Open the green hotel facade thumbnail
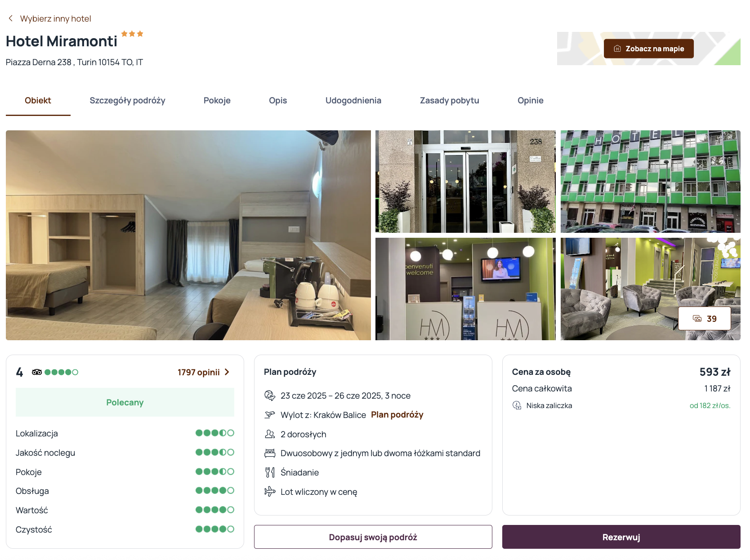Screen dimensions: 750x560 coord(651,182)
